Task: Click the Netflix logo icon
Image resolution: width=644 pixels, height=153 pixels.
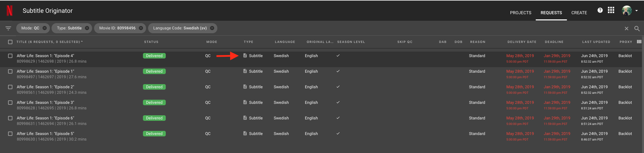Action: (x=10, y=11)
